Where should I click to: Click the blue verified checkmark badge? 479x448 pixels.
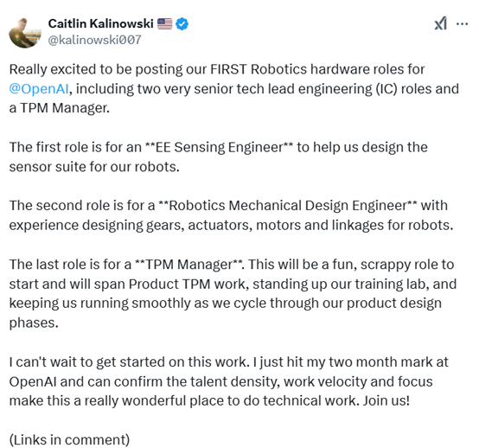pos(182,24)
